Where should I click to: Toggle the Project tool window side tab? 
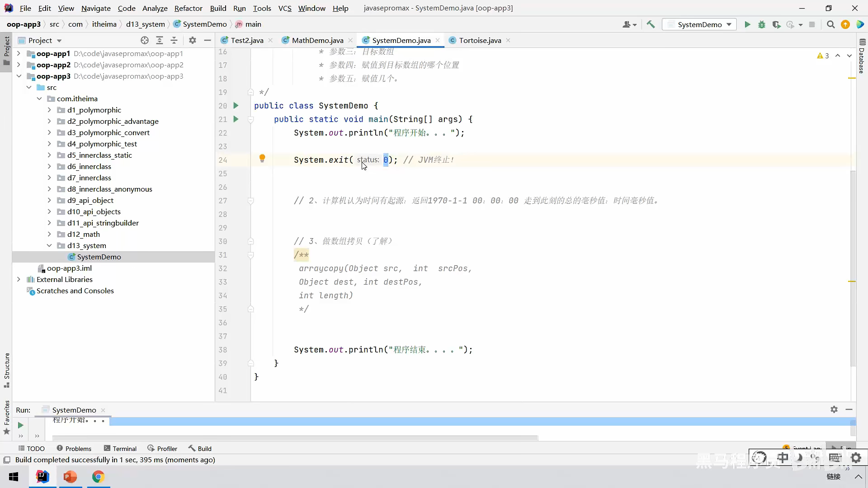tap(6, 50)
